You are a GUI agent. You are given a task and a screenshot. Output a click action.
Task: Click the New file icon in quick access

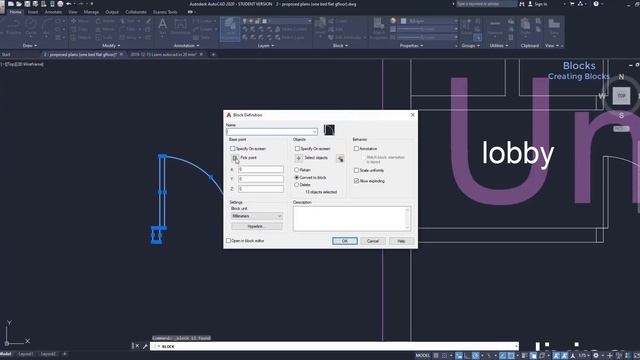[x=11, y=4]
